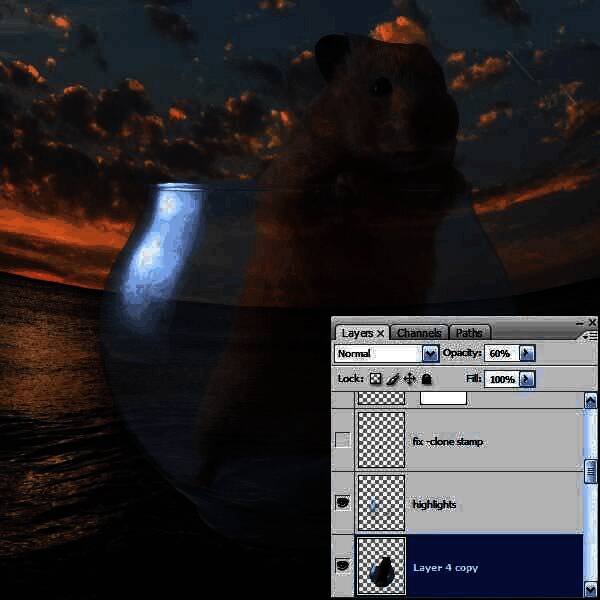Expand the Fill slider arrow
Viewport: 600px width, 600px height.
(x=527, y=379)
